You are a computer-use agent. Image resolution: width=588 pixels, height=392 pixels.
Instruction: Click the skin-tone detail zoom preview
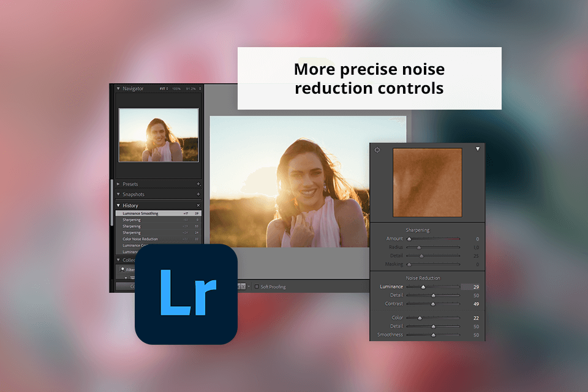[x=427, y=183]
